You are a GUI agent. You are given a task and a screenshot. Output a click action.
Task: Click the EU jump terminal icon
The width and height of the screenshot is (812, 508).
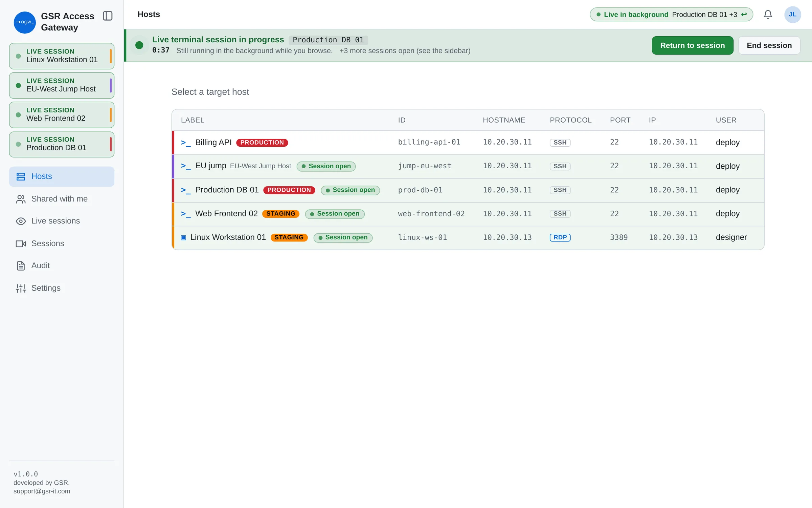[x=186, y=166]
